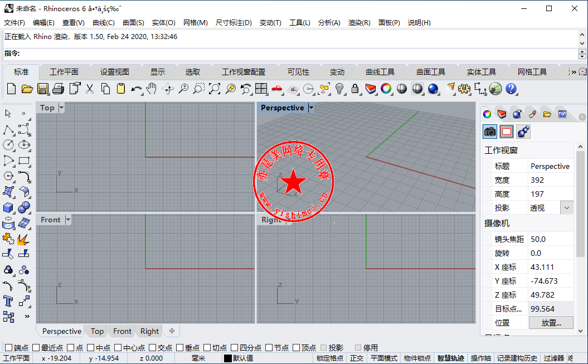
Task: Click the Print icon
Action: coord(58,89)
